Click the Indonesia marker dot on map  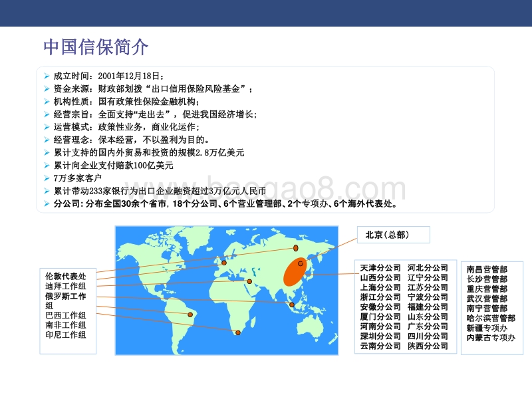click(292, 305)
